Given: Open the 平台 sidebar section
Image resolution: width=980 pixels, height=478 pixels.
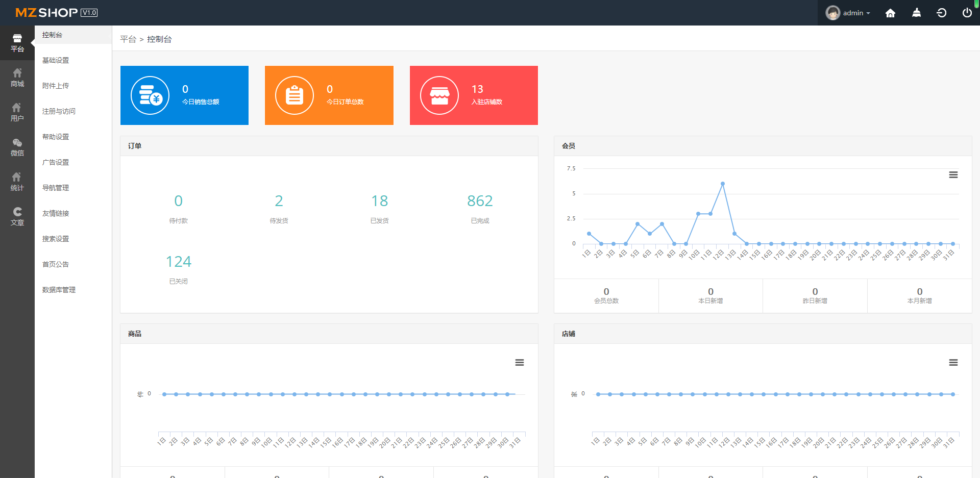Looking at the screenshot, I should tap(17, 43).
